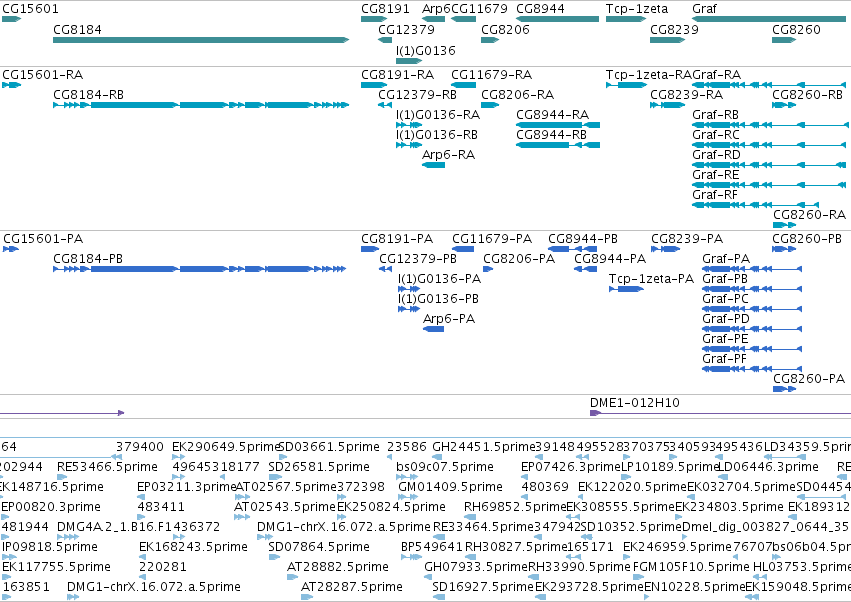Click the CG8191 gene label
851x602 pixels.
[x=385, y=9]
